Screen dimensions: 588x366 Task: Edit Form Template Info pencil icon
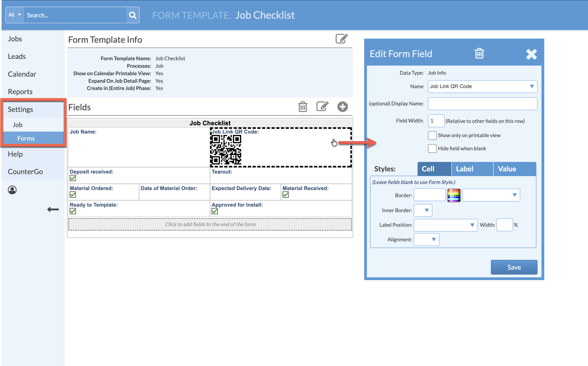click(x=341, y=39)
